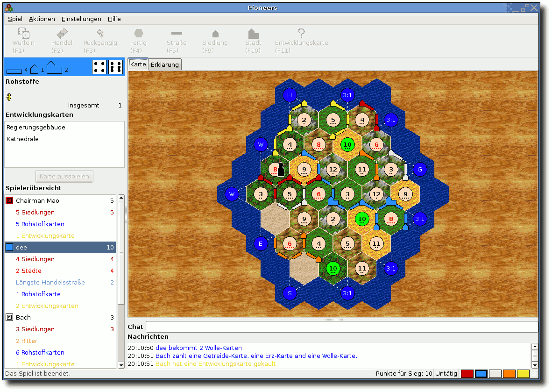Open trade with the Handel icon
The height and width of the screenshot is (392, 552).
[62, 33]
